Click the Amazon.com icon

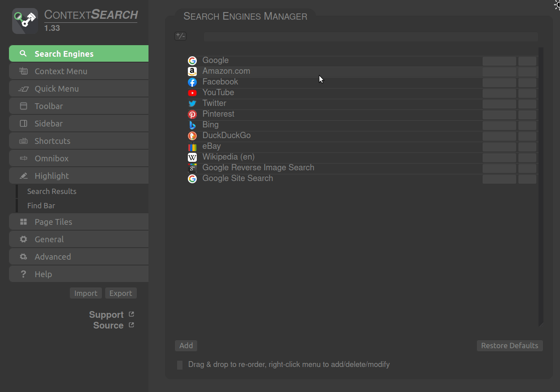coord(192,72)
